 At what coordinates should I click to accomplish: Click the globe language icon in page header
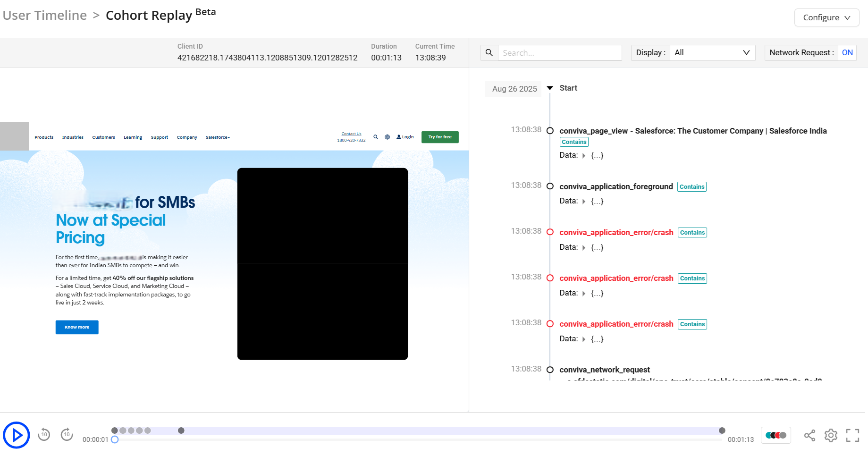[x=387, y=137]
